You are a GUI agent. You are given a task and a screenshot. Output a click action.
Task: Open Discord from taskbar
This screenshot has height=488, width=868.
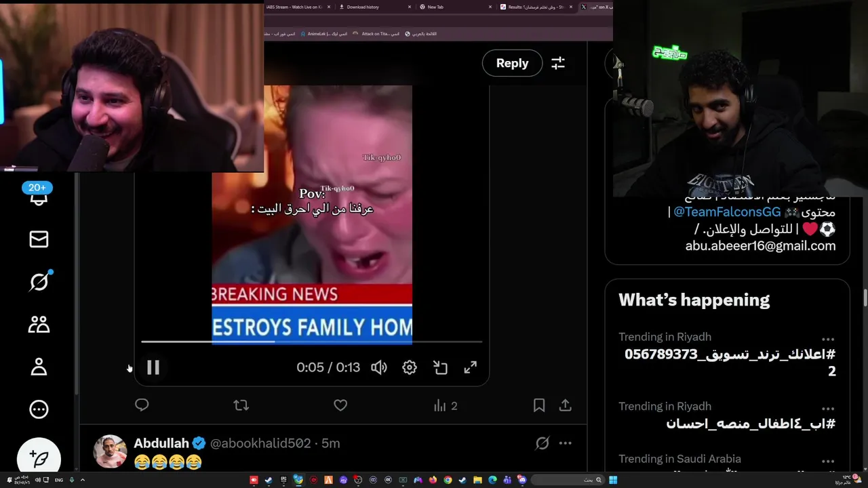tap(522, 480)
